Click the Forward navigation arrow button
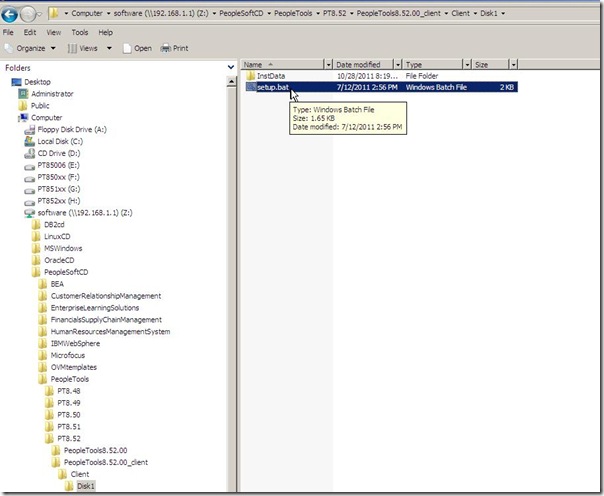This screenshot has width=604, height=496. point(32,14)
